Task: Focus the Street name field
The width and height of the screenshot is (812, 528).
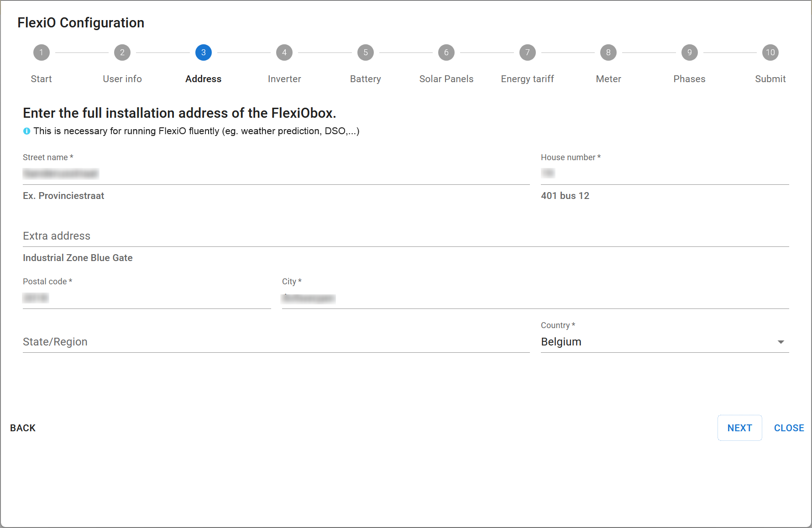Action: [x=276, y=174]
